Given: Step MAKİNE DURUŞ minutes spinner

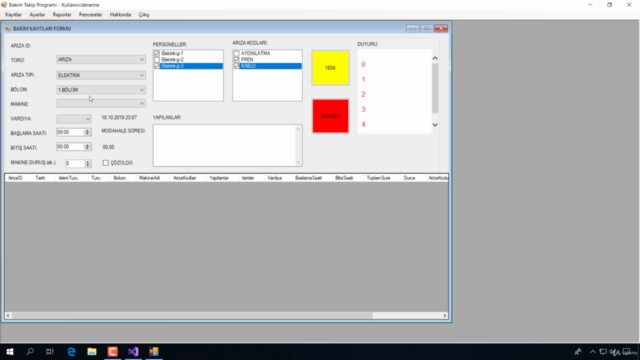Looking at the screenshot, I should (88, 163).
